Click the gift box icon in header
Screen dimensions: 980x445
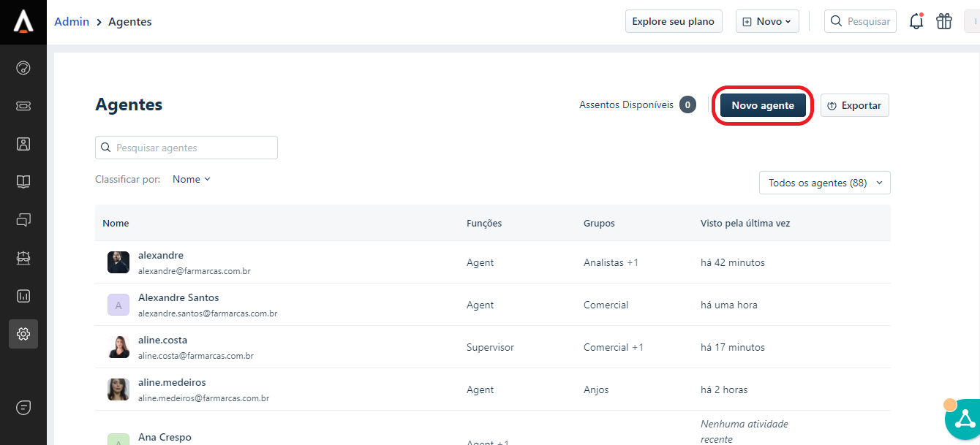(x=944, y=21)
